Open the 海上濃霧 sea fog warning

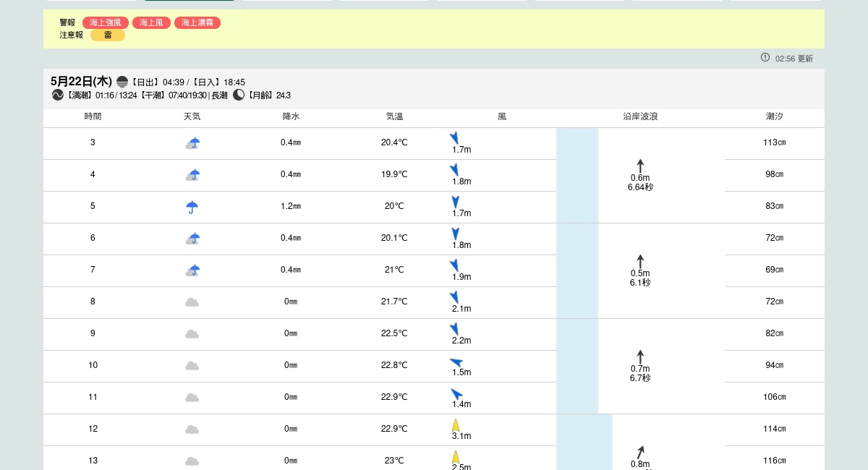coord(197,22)
